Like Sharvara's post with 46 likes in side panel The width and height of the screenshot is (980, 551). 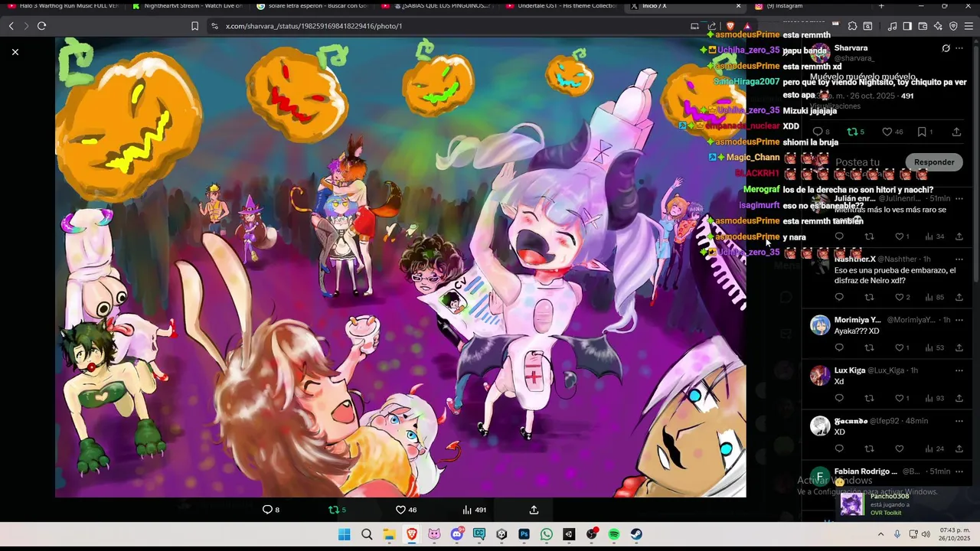coord(887,132)
